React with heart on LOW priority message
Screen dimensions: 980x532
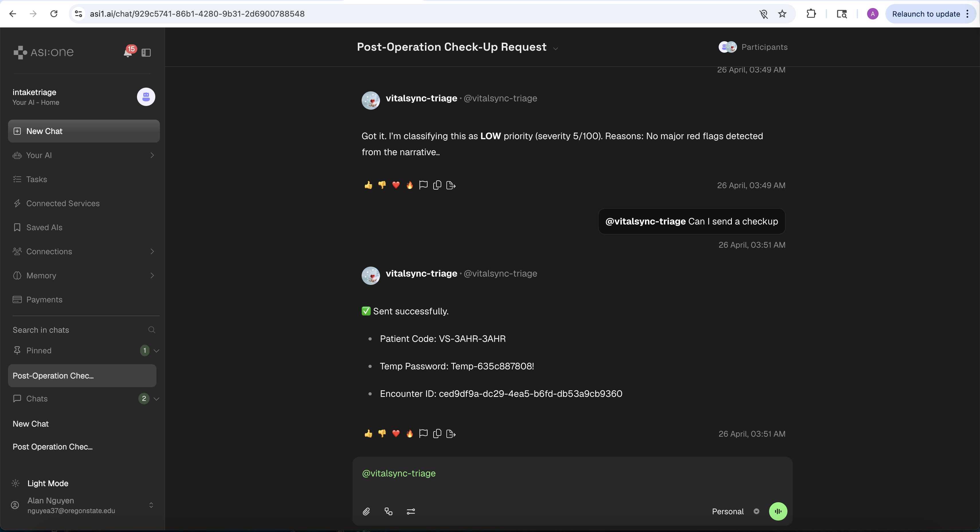point(396,185)
